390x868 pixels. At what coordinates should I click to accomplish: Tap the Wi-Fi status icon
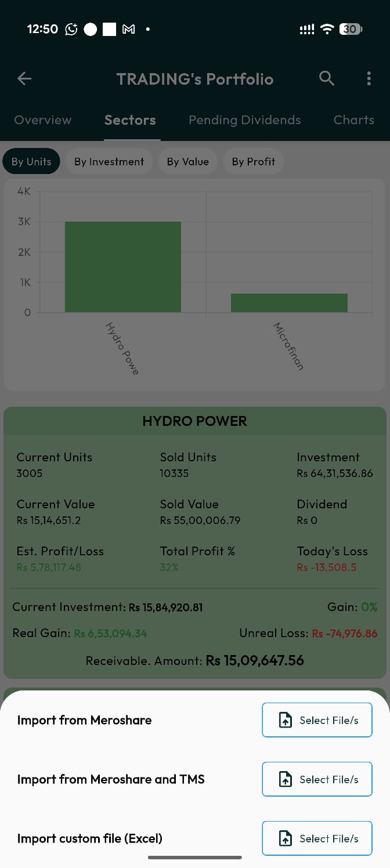[327, 29]
